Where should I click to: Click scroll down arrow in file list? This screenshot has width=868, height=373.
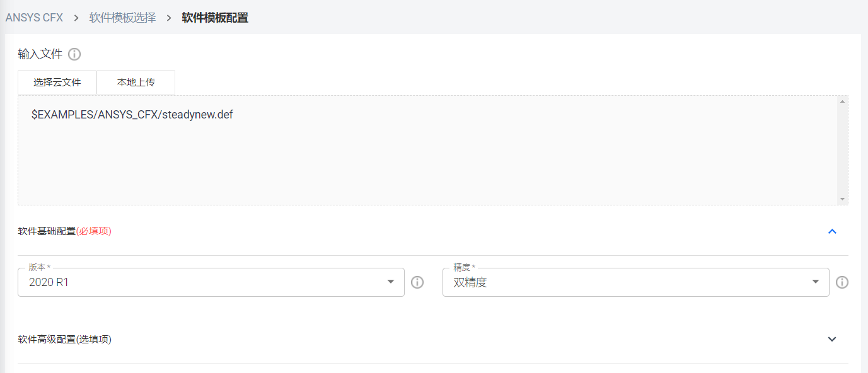(x=843, y=199)
